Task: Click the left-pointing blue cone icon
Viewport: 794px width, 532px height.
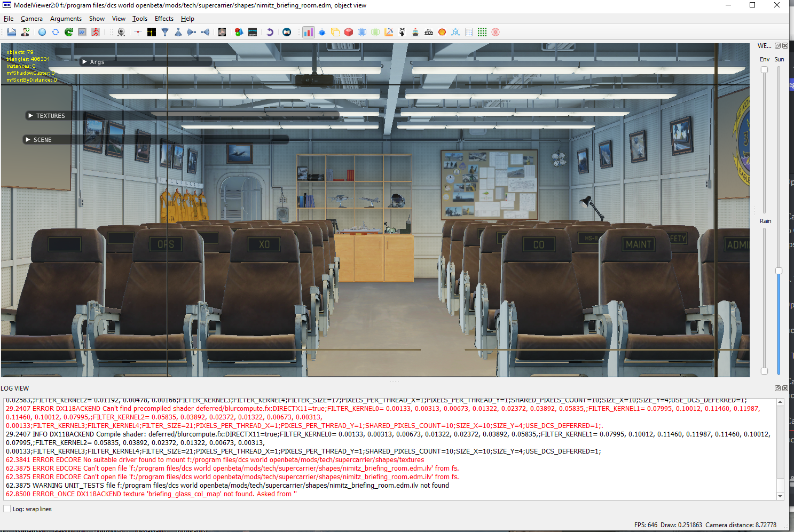Action: click(205, 32)
